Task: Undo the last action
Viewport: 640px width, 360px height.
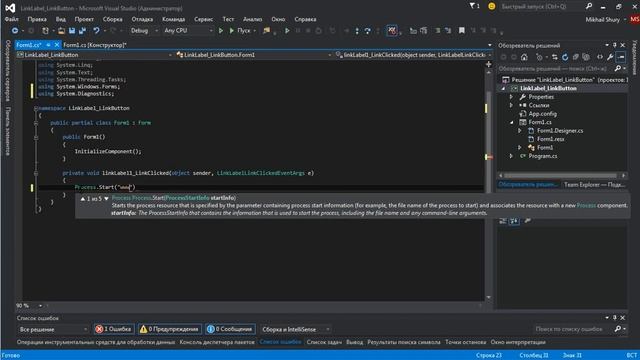Action: [96, 31]
